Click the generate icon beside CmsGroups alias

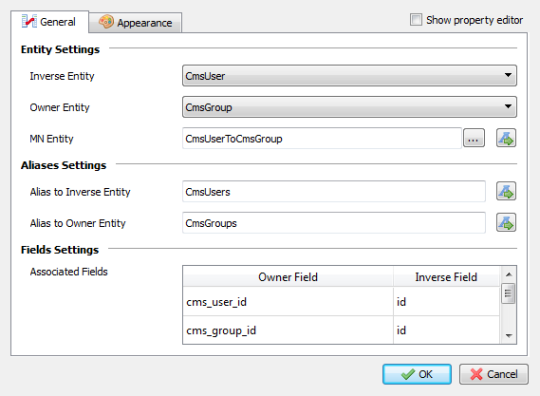(x=506, y=222)
